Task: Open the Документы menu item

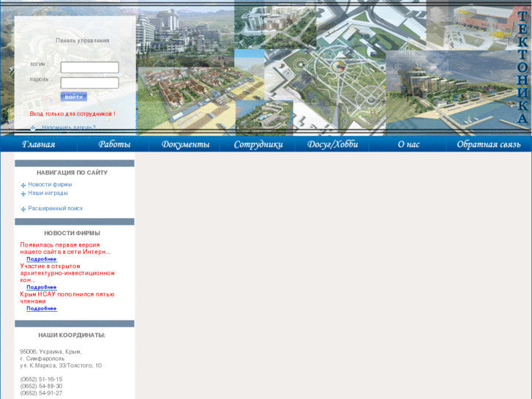Action: (185, 144)
